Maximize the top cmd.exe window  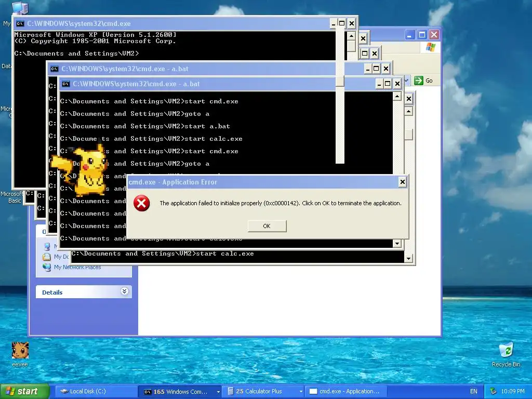pos(342,23)
